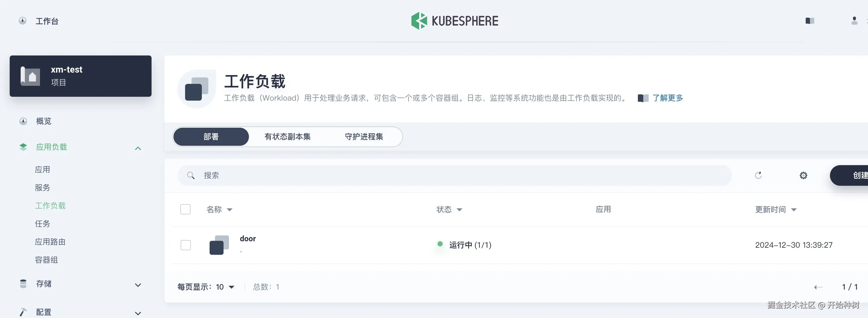Collapse the 应用负载 menu section

click(x=138, y=148)
